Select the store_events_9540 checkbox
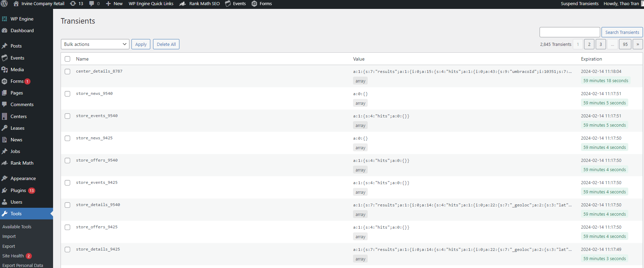The height and width of the screenshot is (268, 644). (67, 116)
